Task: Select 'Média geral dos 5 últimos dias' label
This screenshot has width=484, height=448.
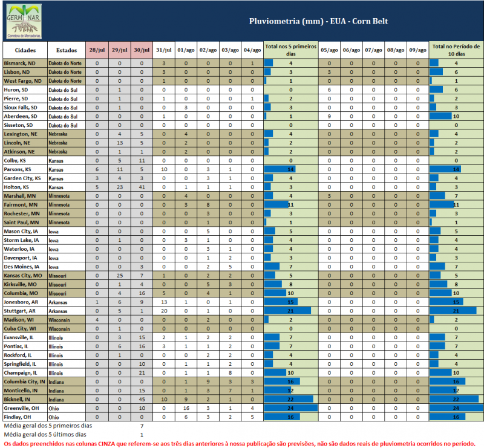Action: pos(45,435)
